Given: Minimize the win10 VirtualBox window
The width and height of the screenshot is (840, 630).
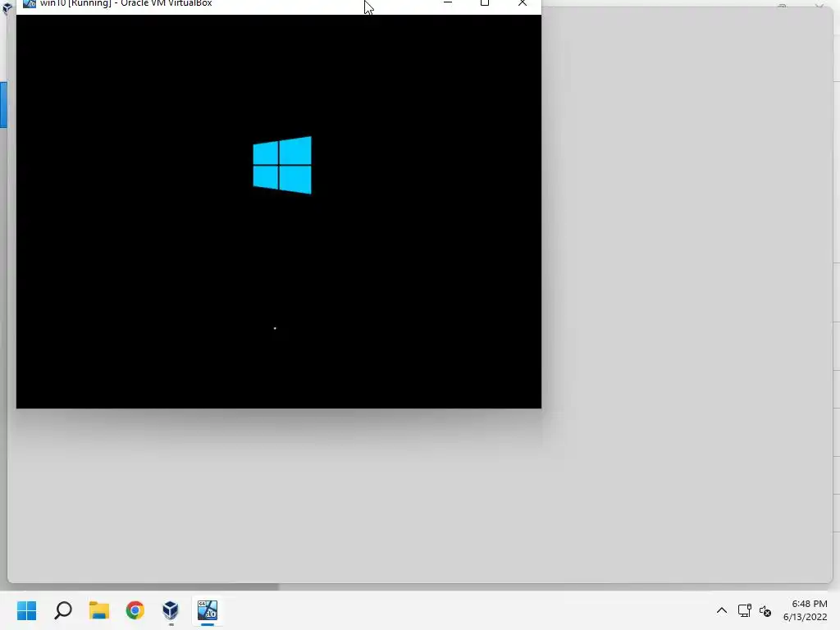Looking at the screenshot, I should click(x=448, y=3).
